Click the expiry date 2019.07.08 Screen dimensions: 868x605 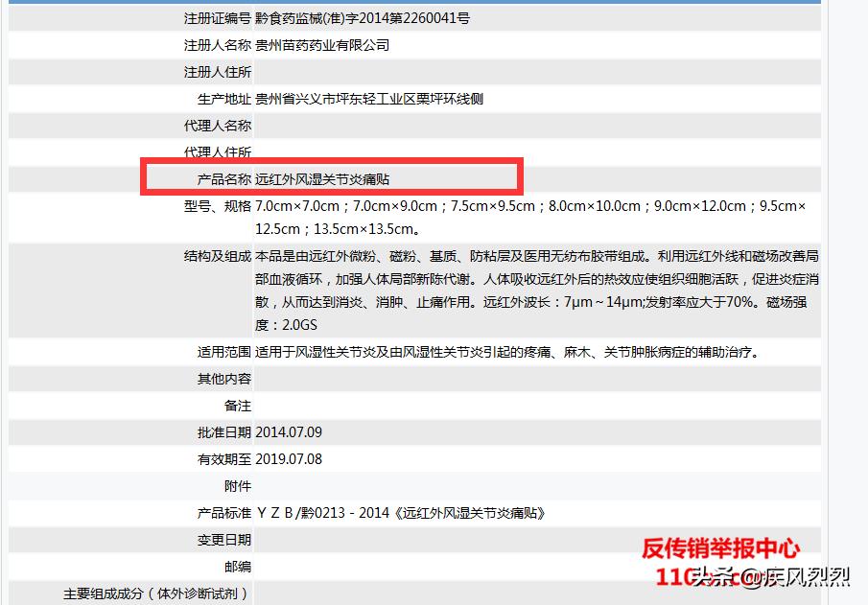(x=289, y=459)
